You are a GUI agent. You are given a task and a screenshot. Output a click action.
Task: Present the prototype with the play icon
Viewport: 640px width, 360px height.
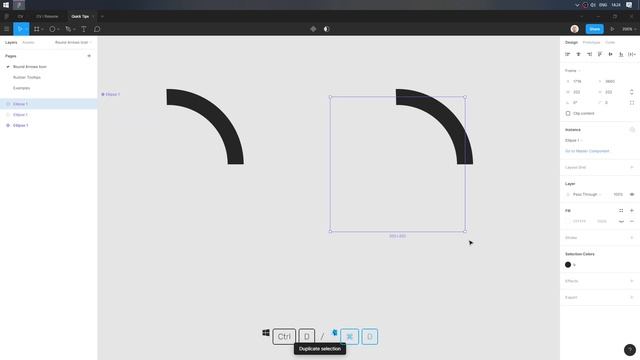[x=612, y=29]
